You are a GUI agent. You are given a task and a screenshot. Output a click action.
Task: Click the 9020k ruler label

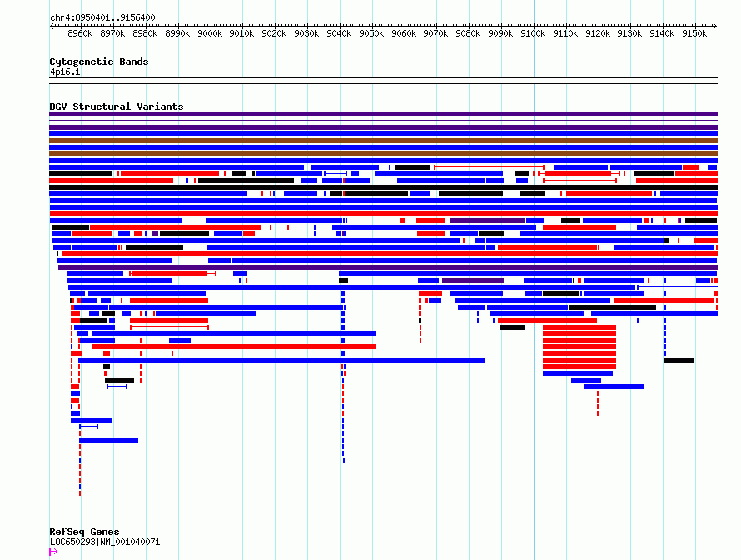tap(274, 33)
